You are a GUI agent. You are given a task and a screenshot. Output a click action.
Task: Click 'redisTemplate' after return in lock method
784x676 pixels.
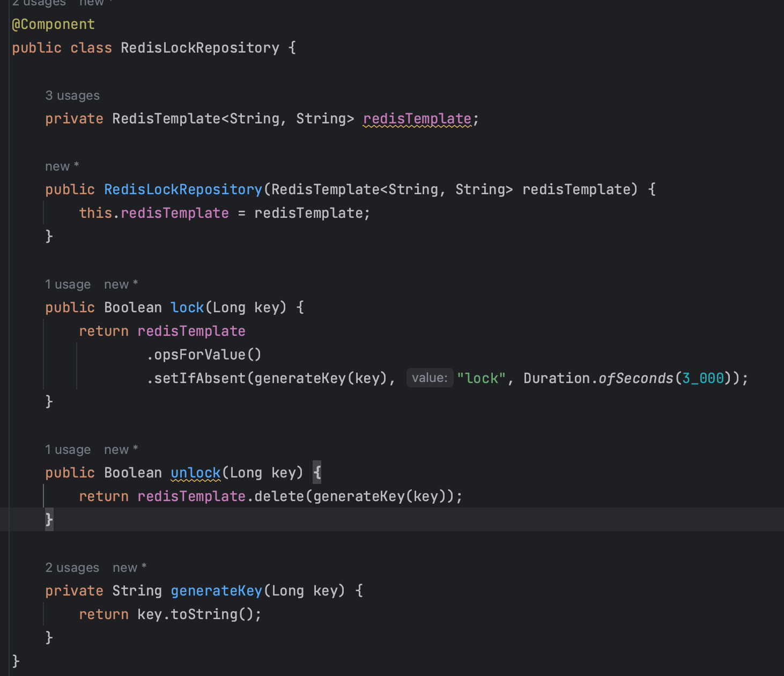(191, 331)
